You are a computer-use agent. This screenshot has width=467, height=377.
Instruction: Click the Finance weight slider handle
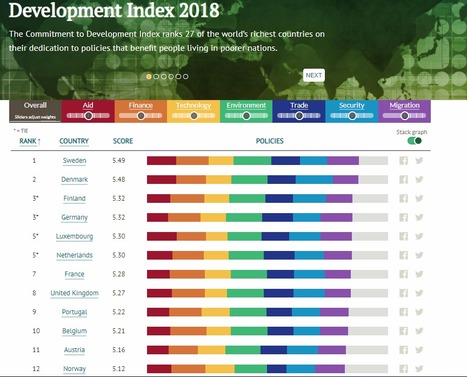pyautogui.click(x=141, y=116)
